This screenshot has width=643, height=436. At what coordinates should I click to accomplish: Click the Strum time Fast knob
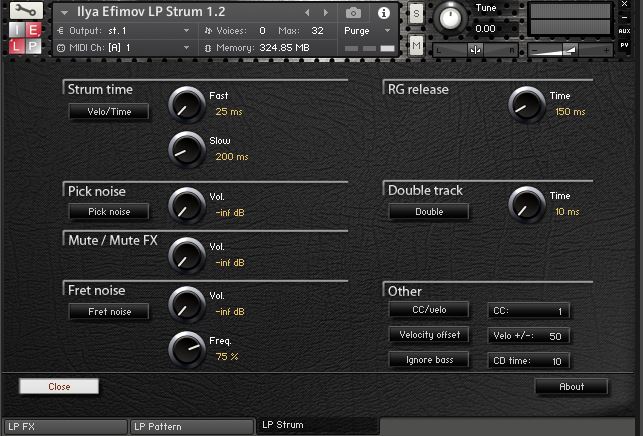[187, 105]
